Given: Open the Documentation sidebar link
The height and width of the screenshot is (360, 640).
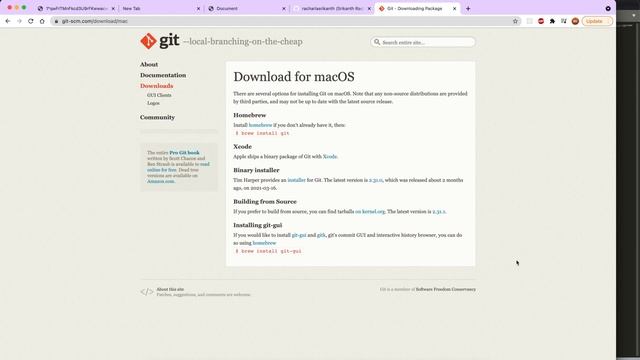Looking at the screenshot, I should click(x=163, y=75).
